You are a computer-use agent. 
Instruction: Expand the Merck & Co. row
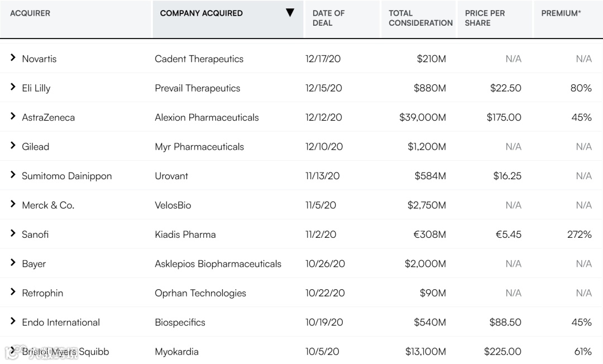tap(13, 204)
